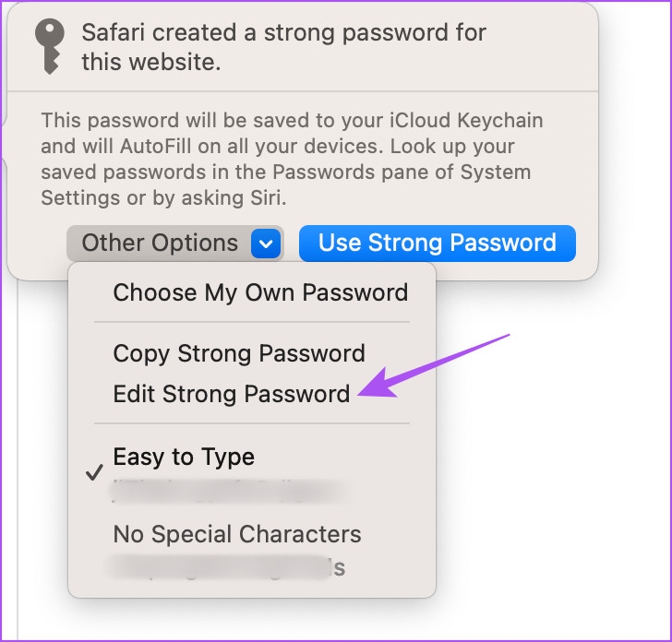672x642 pixels.
Task: Click the 'Safari created a strong password' heading
Action: pos(283,47)
